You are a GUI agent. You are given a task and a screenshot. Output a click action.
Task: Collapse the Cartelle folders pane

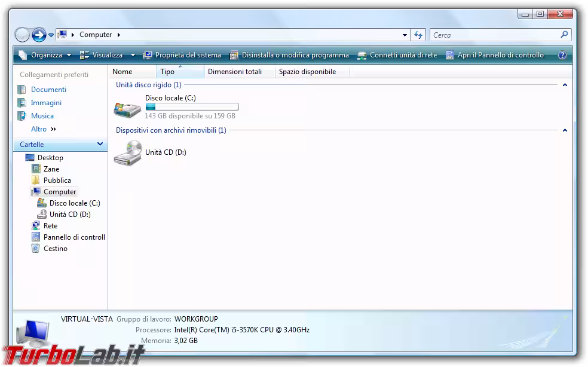click(x=100, y=144)
